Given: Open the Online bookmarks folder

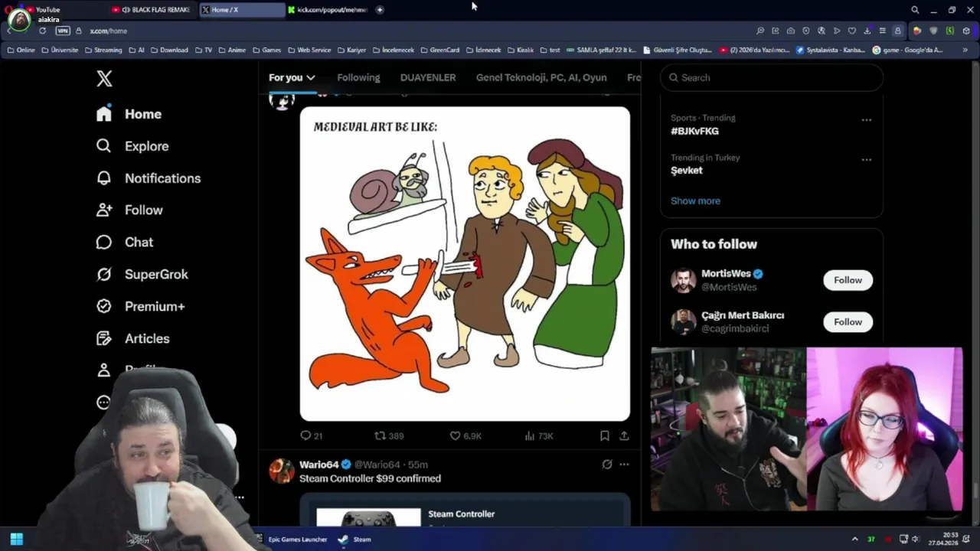Looking at the screenshot, I should click(21, 50).
